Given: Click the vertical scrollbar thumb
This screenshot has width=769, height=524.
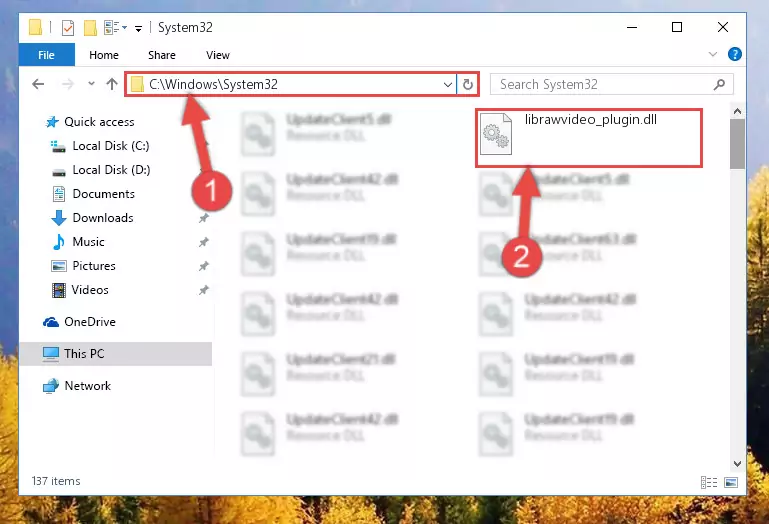Looking at the screenshot, I should (x=737, y=144).
